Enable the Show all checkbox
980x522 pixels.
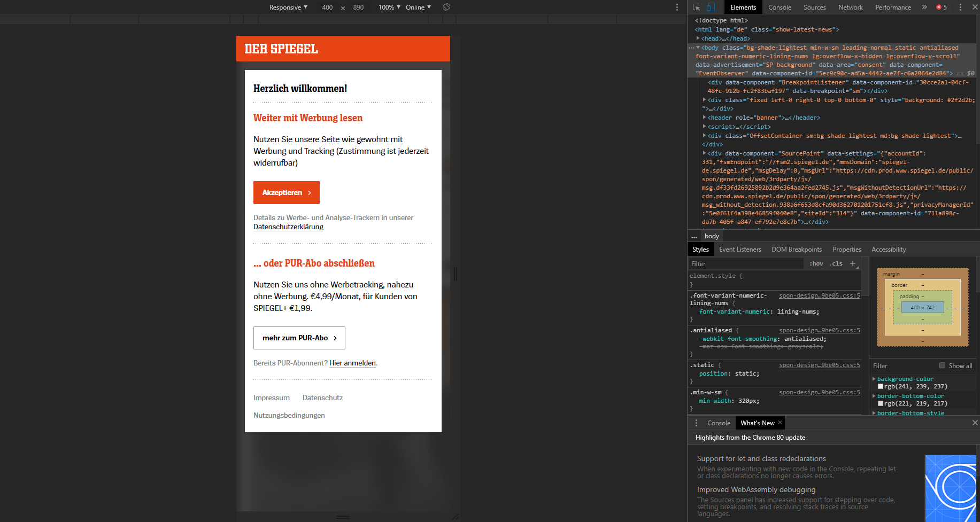943,365
